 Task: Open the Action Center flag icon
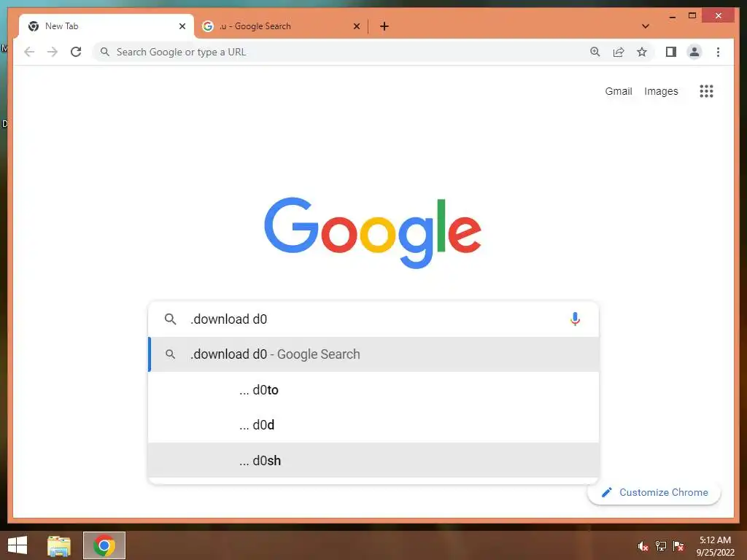[x=678, y=546]
